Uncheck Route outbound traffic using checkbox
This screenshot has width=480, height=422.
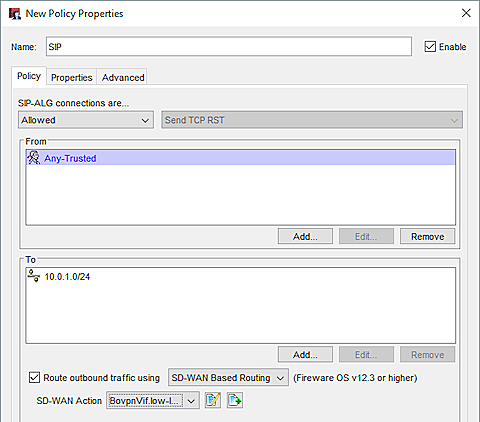click(x=34, y=378)
